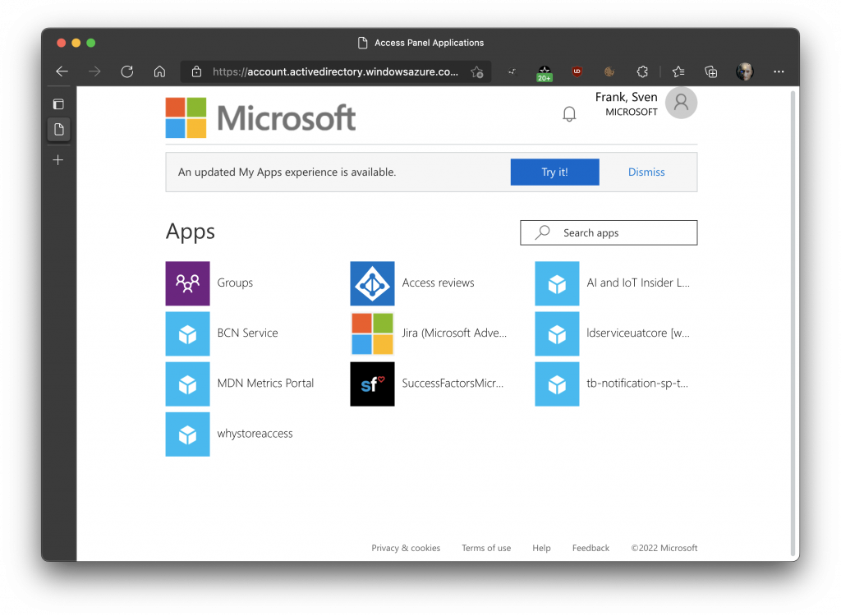Open browser Favorites star list
This screenshot has width=841, height=616.
678,71
